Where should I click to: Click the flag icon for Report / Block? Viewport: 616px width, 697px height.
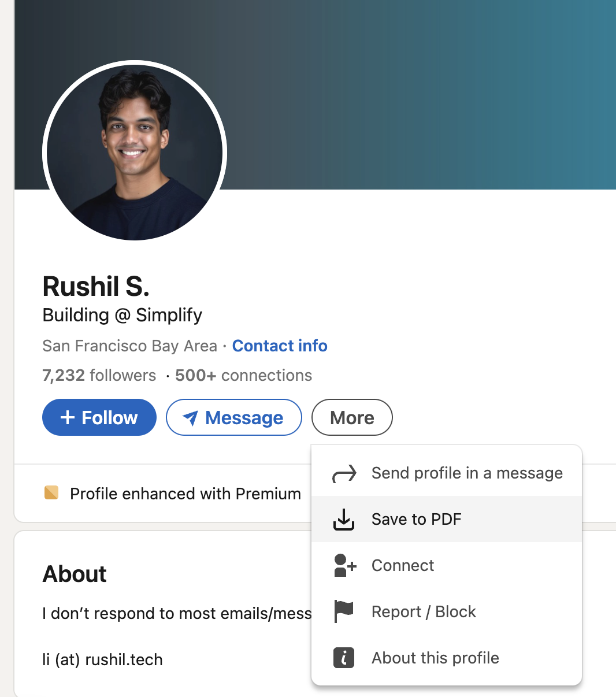coord(344,611)
